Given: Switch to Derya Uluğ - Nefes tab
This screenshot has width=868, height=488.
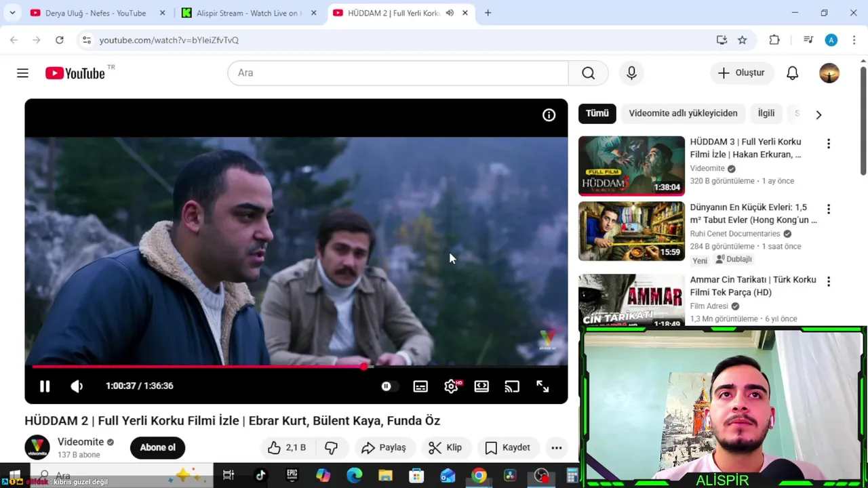Looking at the screenshot, I should point(95,13).
